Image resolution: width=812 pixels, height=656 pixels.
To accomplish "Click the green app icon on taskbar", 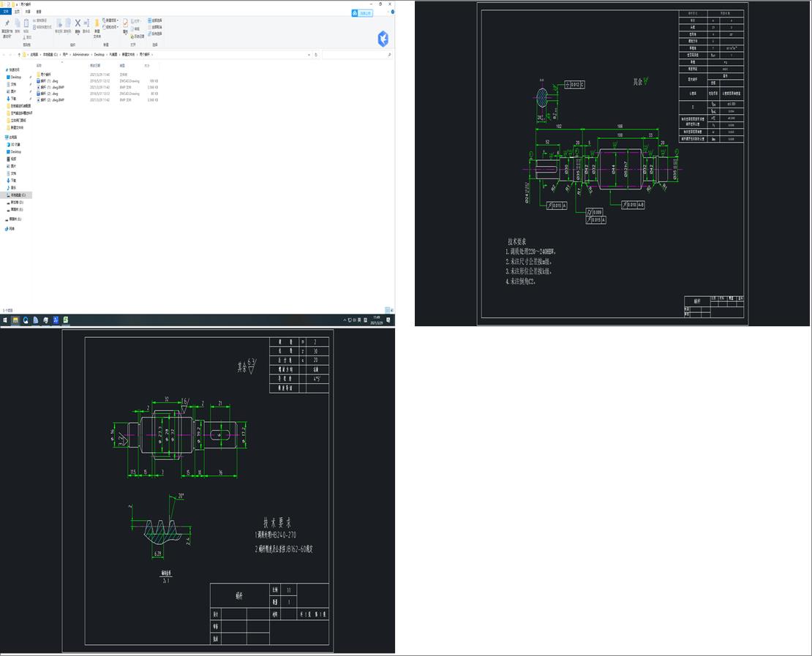I will click(66, 320).
